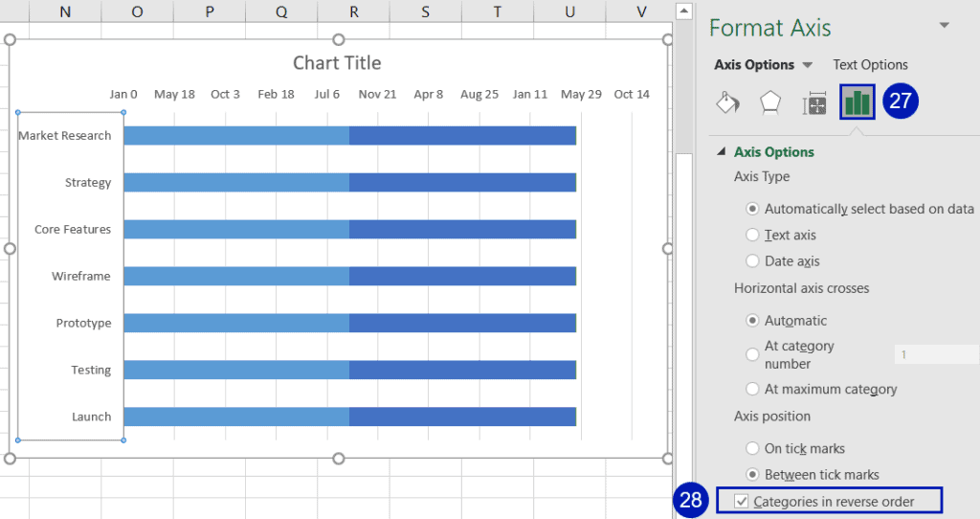The image size is (980, 519).
Task: Click the Market Research category label
Action: point(64,136)
